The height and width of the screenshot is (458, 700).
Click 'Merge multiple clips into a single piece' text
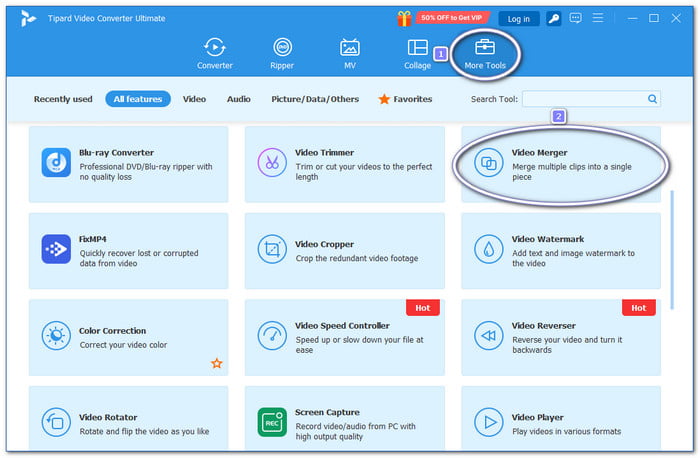coord(571,172)
